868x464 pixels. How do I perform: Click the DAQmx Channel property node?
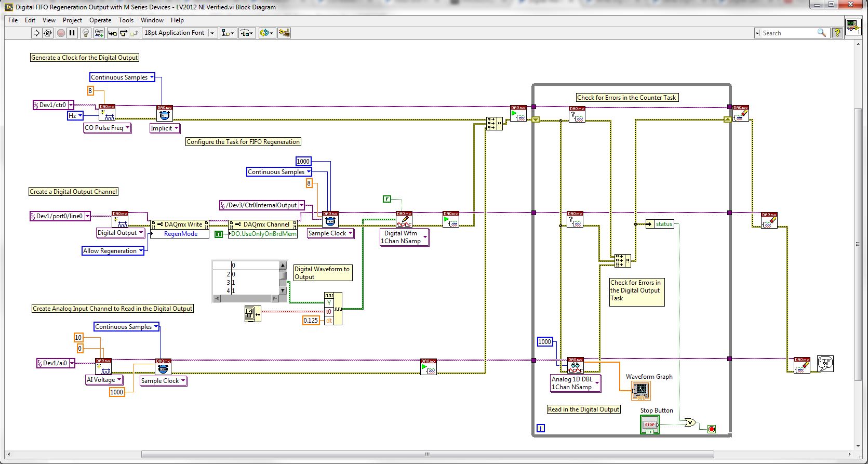(x=263, y=224)
